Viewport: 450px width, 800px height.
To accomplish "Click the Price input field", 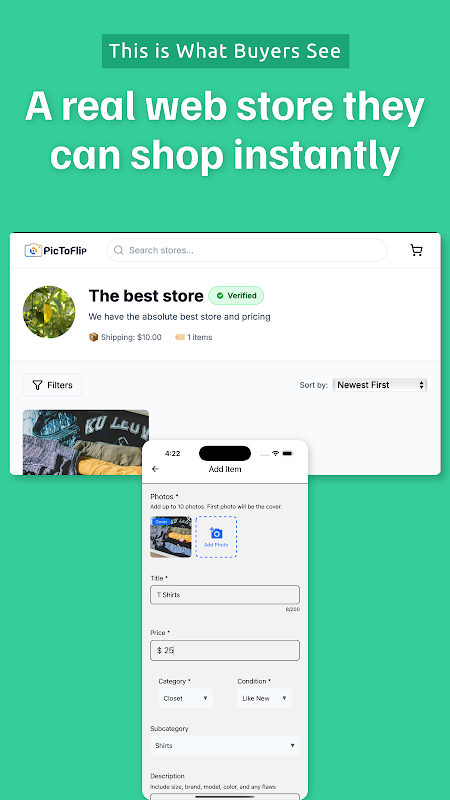I will coord(225,651).
